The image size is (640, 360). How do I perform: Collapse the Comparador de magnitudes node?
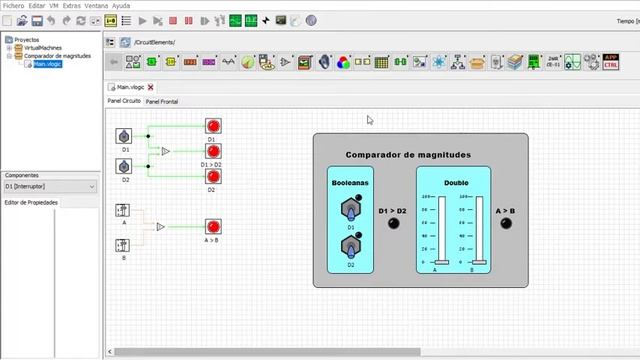[x=9, y=56]
